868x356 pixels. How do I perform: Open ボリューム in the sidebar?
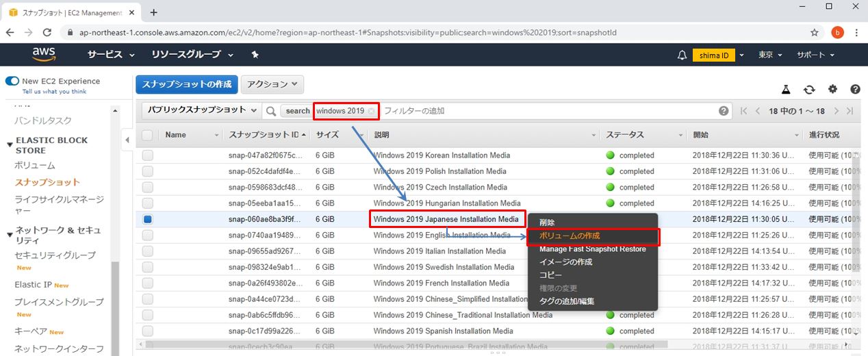pyautogui.click(x=35, y=166)
